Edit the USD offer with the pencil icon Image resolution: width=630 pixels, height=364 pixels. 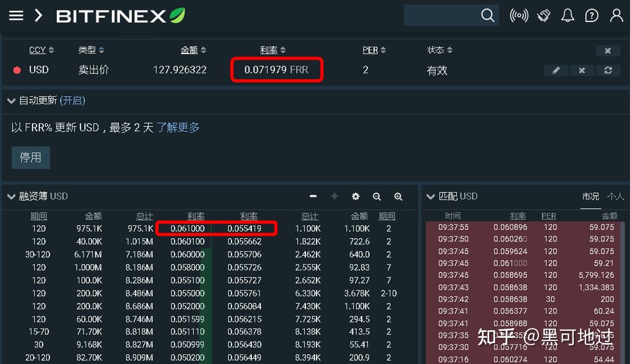pos(556,70)
